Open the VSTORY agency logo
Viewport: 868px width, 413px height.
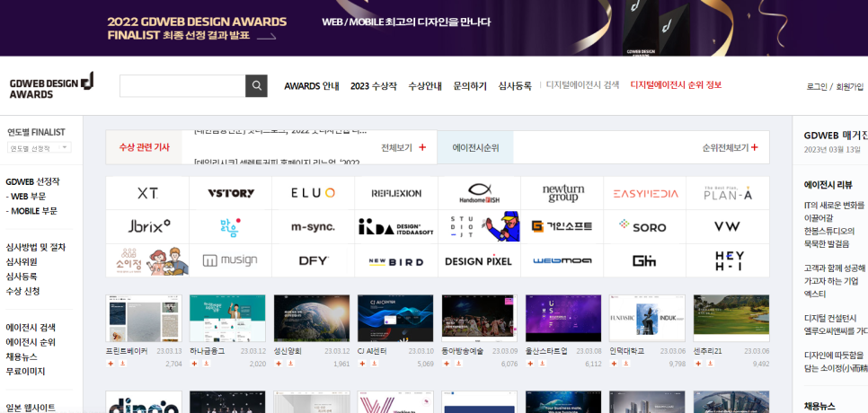[230, 193]
